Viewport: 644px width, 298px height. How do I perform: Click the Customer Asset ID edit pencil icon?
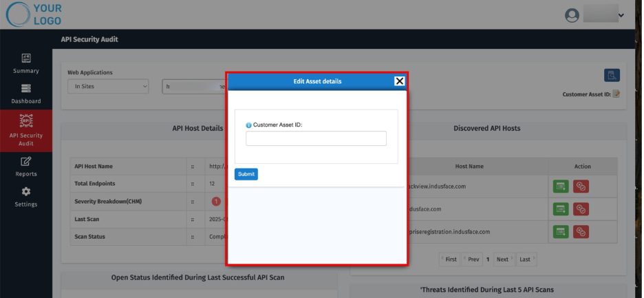pyautogui.click(x=616, y=94)
